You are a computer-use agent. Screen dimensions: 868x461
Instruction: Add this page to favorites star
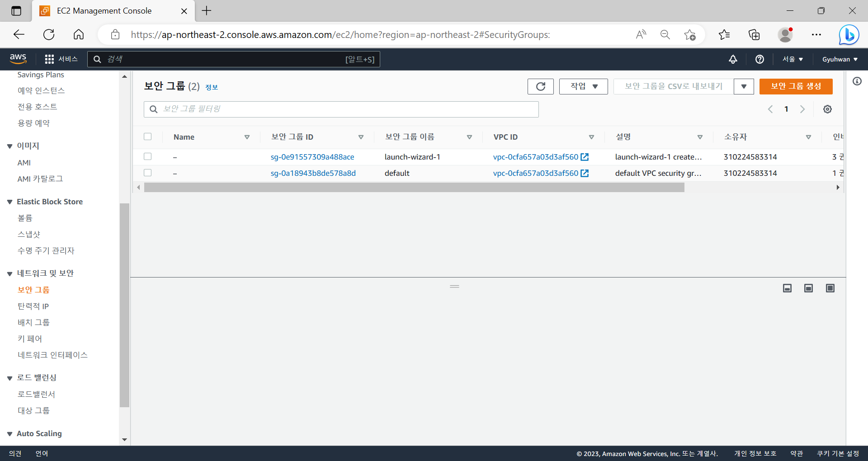[x=690, y=34]
